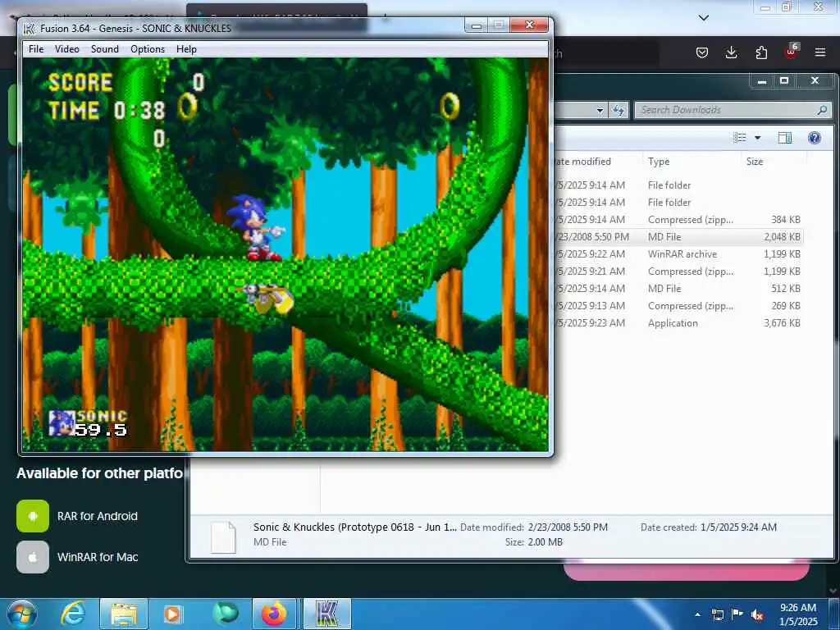Viewport: 840px width, 630px height.
Task: Switch to Windows Explorer taskbar button
Action: 124,614
